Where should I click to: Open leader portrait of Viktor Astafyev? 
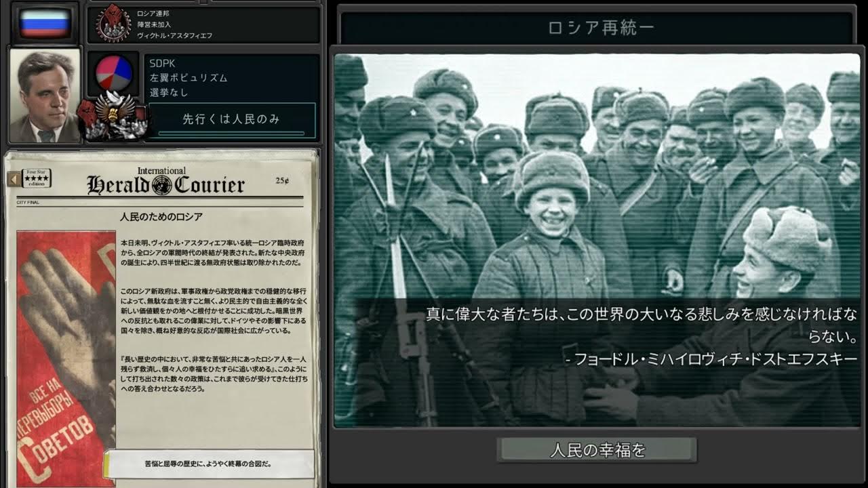coord(45,96)
